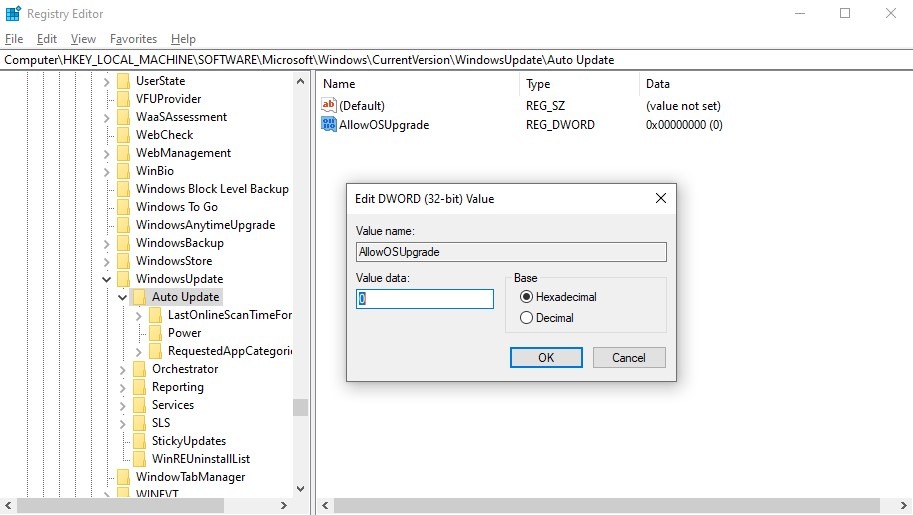Open the View menu

point(83,39)
